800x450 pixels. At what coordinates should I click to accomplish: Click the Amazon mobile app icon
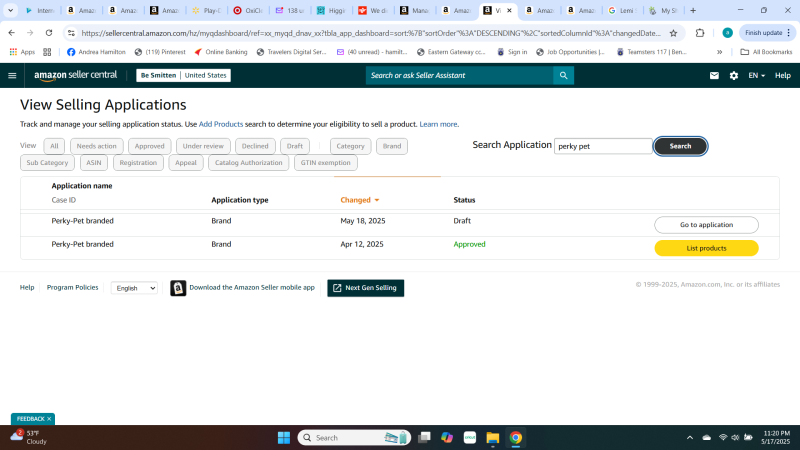[178, 288]
